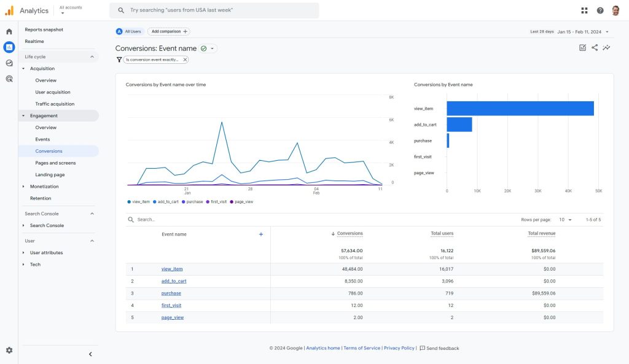Expand the Tech tree item
This screenshot has height=364, width=629.
[23, 265]
